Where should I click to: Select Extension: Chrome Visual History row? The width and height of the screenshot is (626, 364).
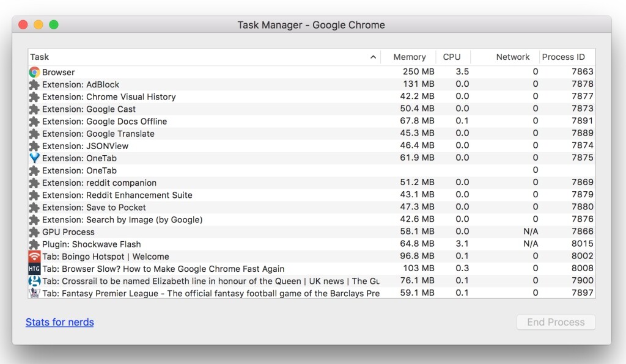(x=311, y=97)
